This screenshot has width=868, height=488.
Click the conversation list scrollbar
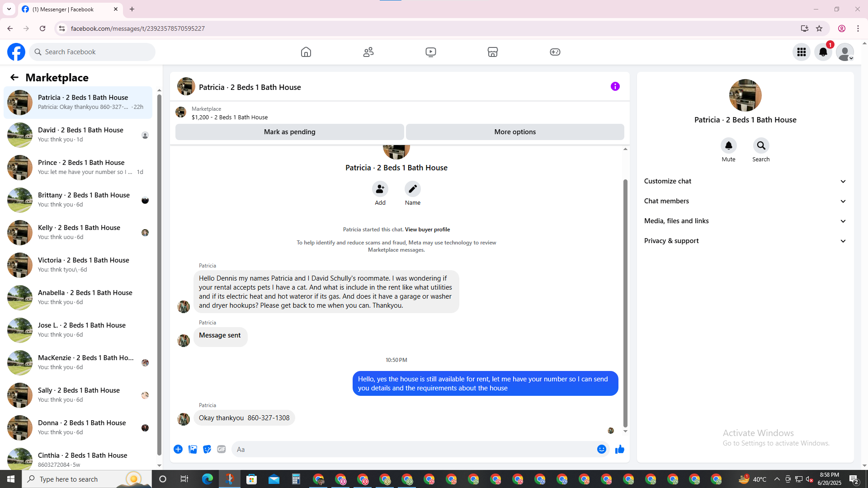tap(159, 275)
